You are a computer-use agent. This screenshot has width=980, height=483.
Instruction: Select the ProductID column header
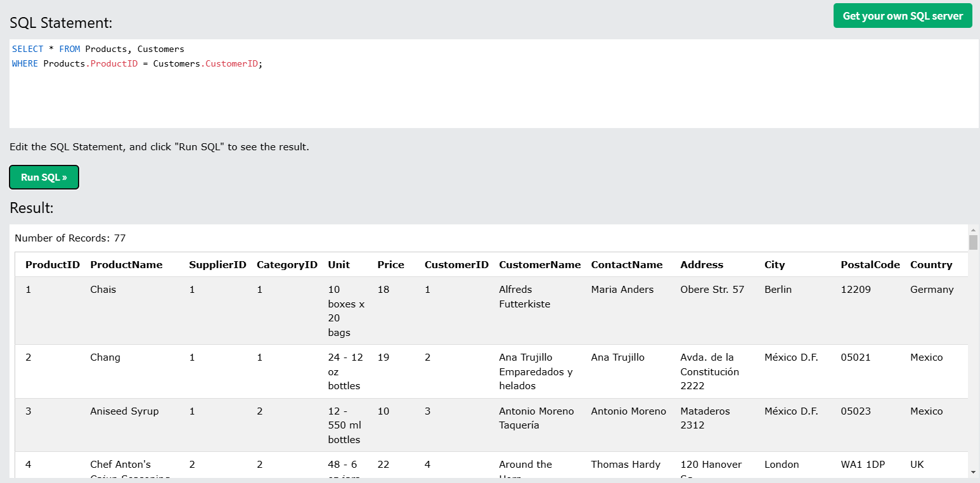[53, 265]
